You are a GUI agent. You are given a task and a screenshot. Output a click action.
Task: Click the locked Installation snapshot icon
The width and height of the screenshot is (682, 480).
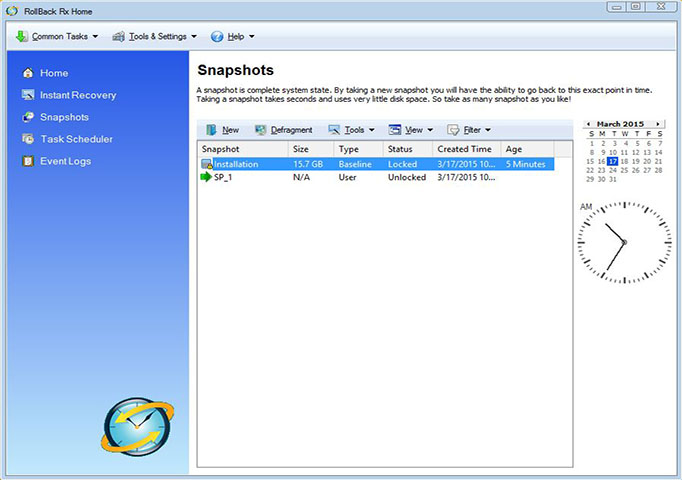[x=207, y=164]
